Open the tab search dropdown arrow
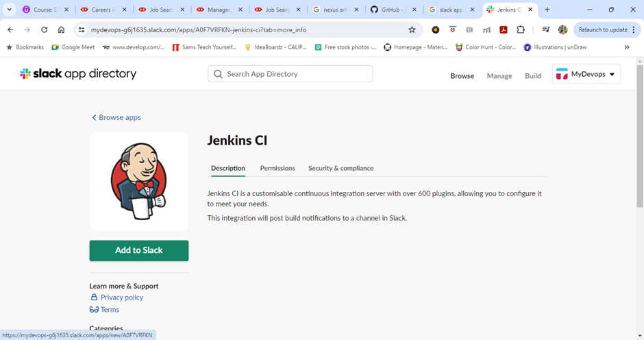 [x=9, y=10]
